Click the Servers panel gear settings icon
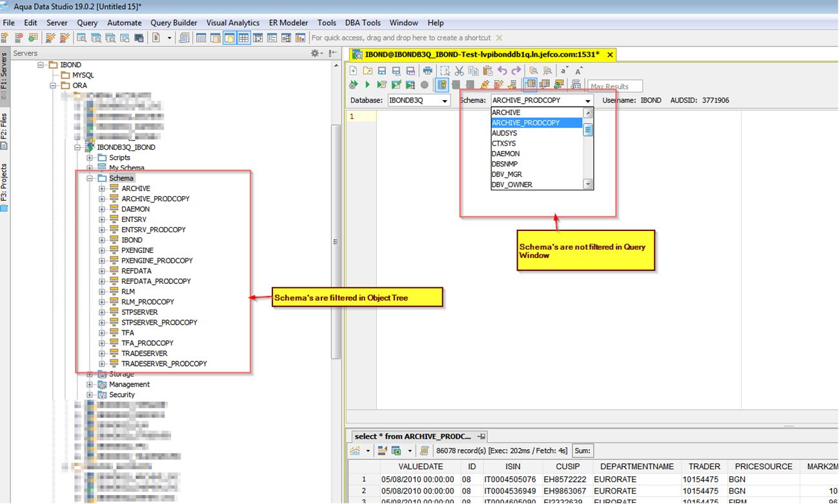839x504 pixels. 316,54
